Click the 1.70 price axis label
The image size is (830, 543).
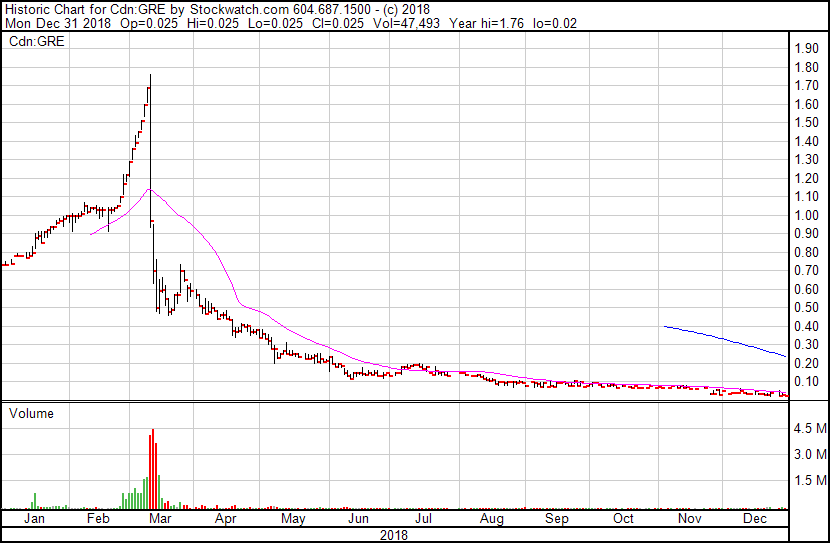tap(807, 86)
